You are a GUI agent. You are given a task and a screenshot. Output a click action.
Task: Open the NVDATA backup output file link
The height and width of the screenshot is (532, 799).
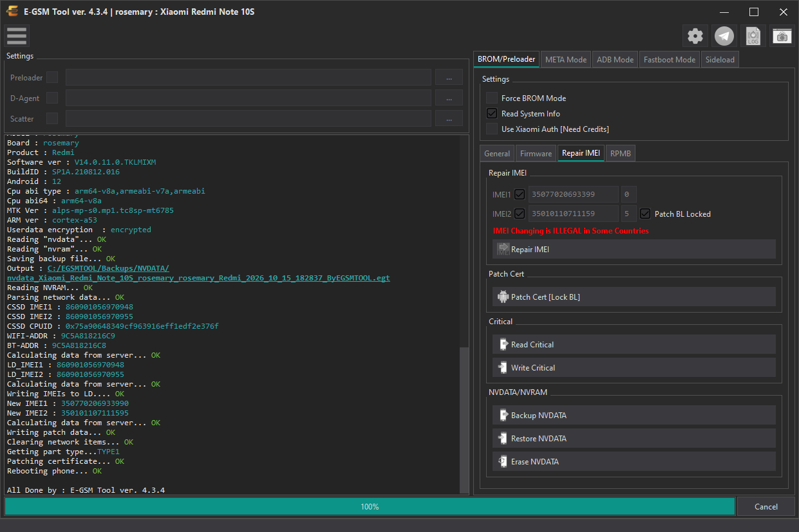tap(198, 273)
